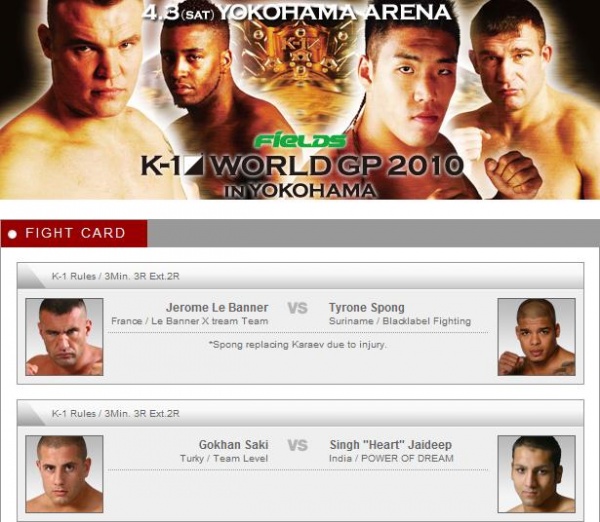Click the 4.3 YOKOHAMA ARENA banner text
Image resolution: width=600 pixels, height=522 pixels.
pos(297,12)
